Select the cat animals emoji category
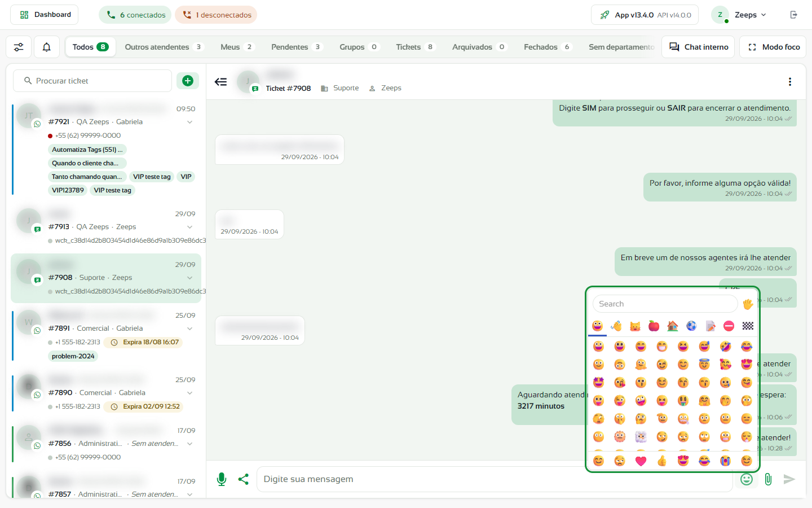The height and width of the screenshot is (508, 812). pyautogui.click(x=635, y=326)
